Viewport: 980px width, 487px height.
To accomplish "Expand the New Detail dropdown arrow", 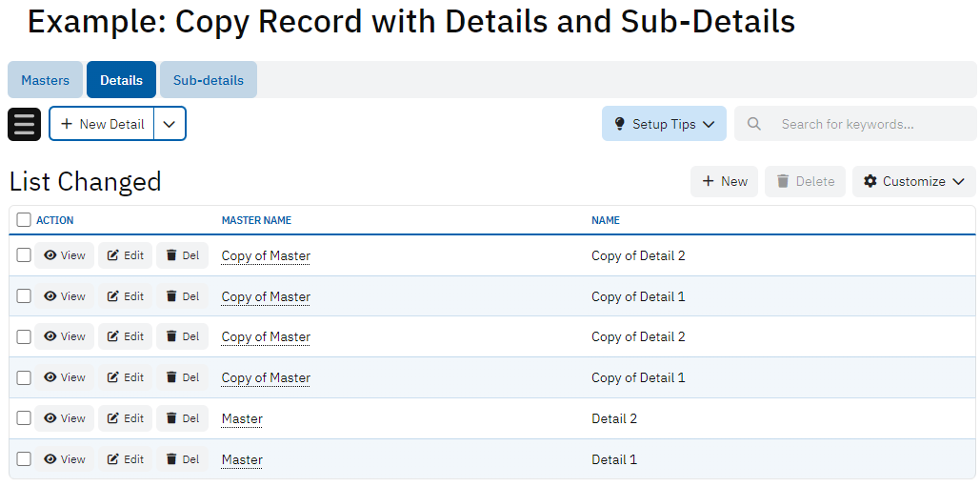I will (x=170, y=124).
